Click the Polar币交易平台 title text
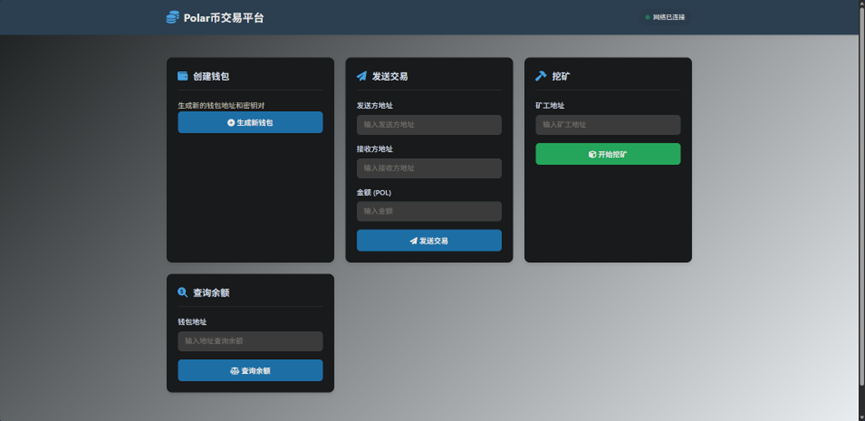Image resolution: width=865 pixels, height=421 pixels. tap(224, 18)
